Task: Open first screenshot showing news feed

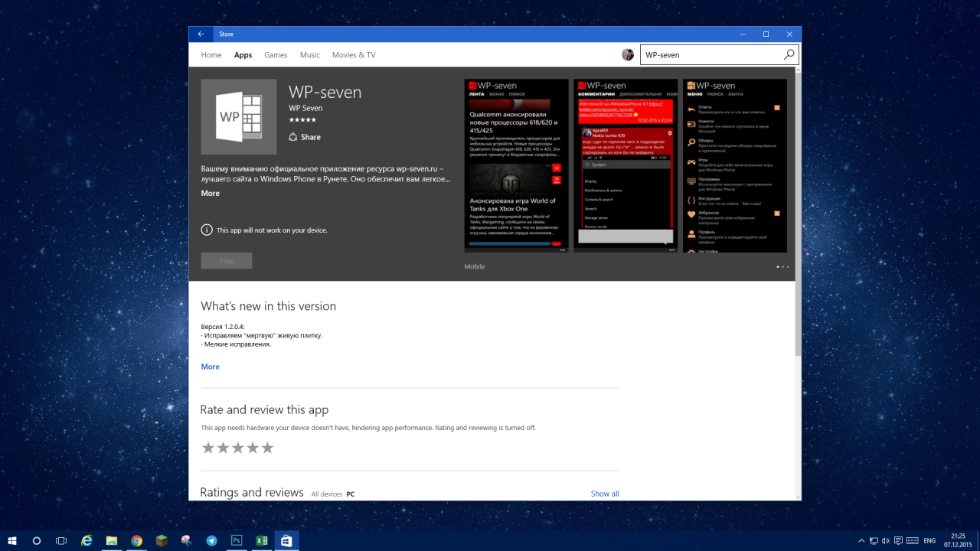Action: pos(517,166)
